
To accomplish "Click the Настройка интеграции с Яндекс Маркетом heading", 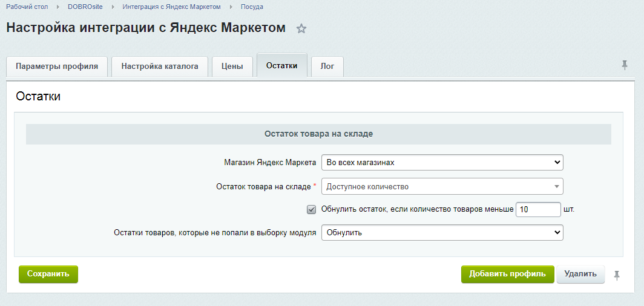I will tap(146, 28).
